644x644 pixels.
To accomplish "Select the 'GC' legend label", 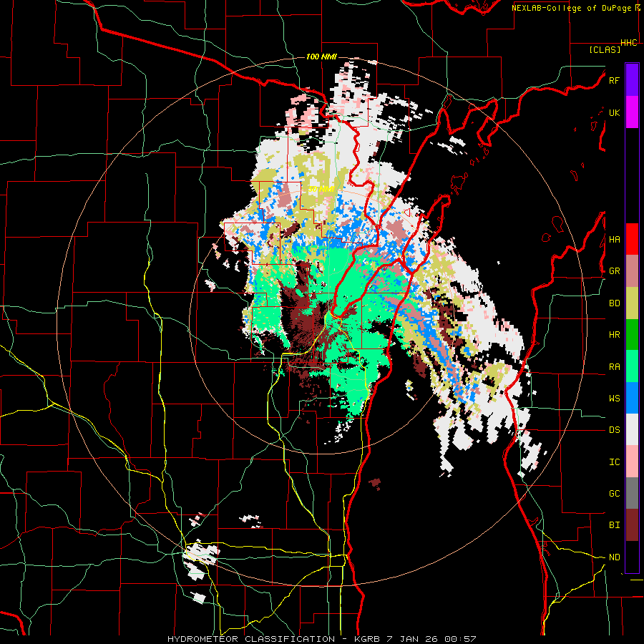I will click(x=614, y=494).
